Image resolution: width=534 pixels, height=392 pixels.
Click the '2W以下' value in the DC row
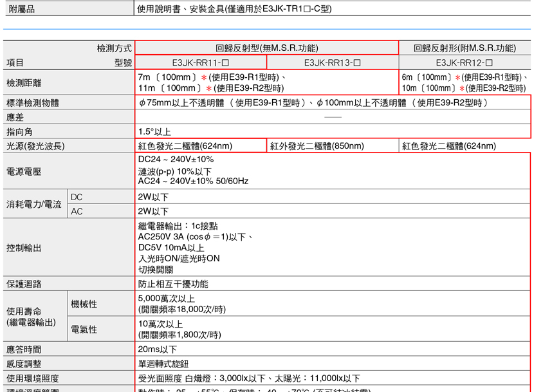click(153, 197)
